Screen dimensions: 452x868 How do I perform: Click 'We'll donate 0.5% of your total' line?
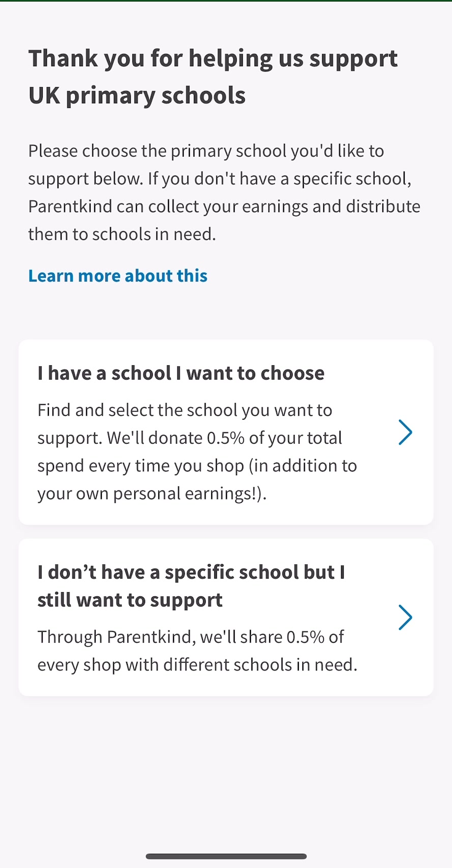click(x=224, y=438)
